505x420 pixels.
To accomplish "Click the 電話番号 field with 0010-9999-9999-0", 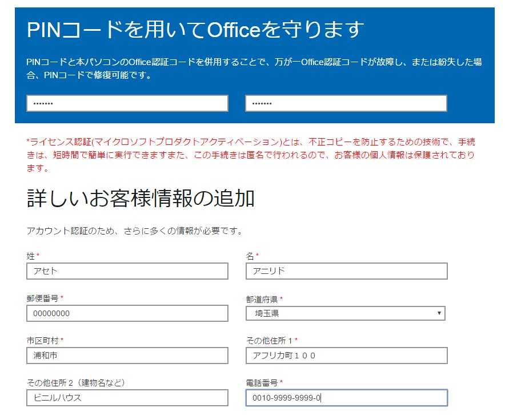I will pyautogui.click(x=347, y=398).
